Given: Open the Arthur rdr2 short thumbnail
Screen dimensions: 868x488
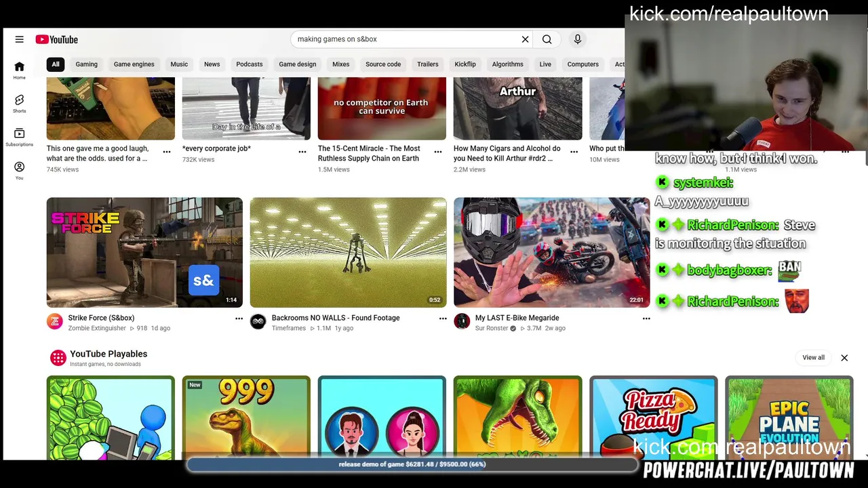Looking at the screenshot, I should tap(517, 108).
